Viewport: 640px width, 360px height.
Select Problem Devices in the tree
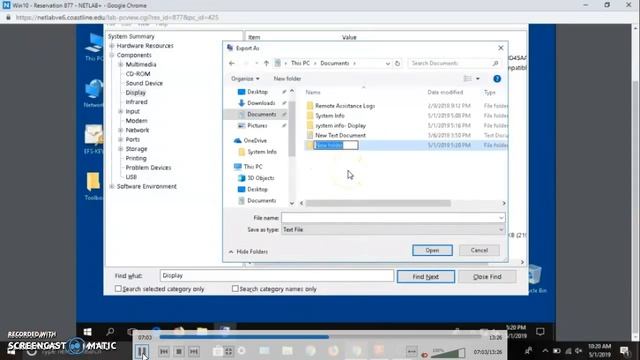click(148, 168)
